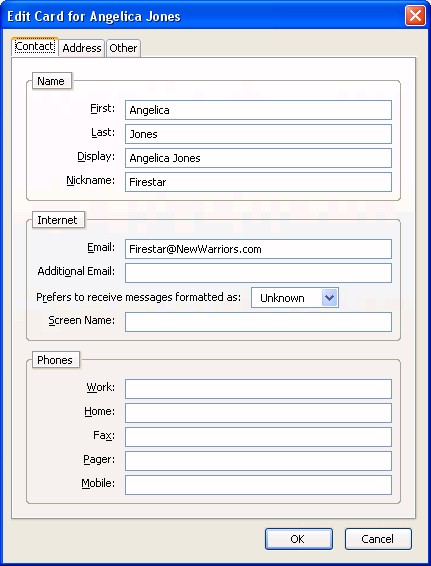Click the First name field
The width and height of the screenshot is (431, 566).
(x=258, y=110)
